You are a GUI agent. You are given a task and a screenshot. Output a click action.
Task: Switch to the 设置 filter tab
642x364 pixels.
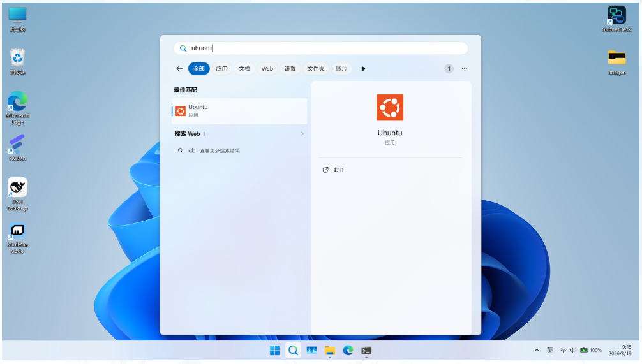tap(290, 69)
